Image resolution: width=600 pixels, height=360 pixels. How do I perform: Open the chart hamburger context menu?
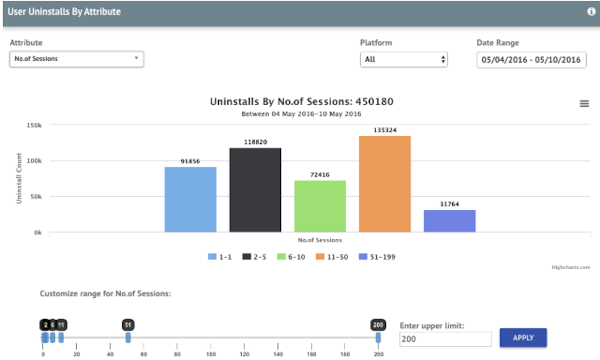(x=584, y=103)
